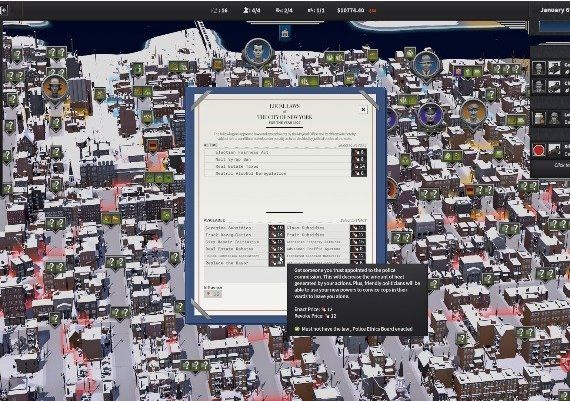
Task: Select blue portrait marker of bare-headed man
Action: click(x=258, y=53)
